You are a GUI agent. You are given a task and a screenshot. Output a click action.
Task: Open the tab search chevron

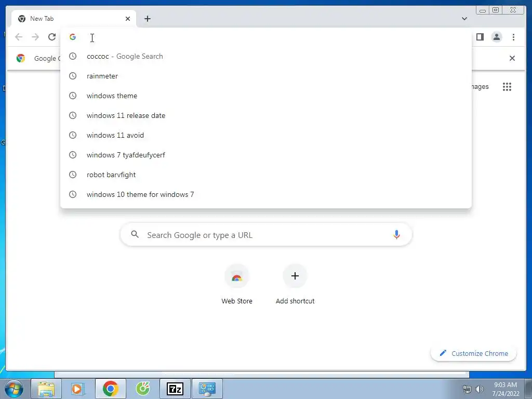click(x=464, y=19)
